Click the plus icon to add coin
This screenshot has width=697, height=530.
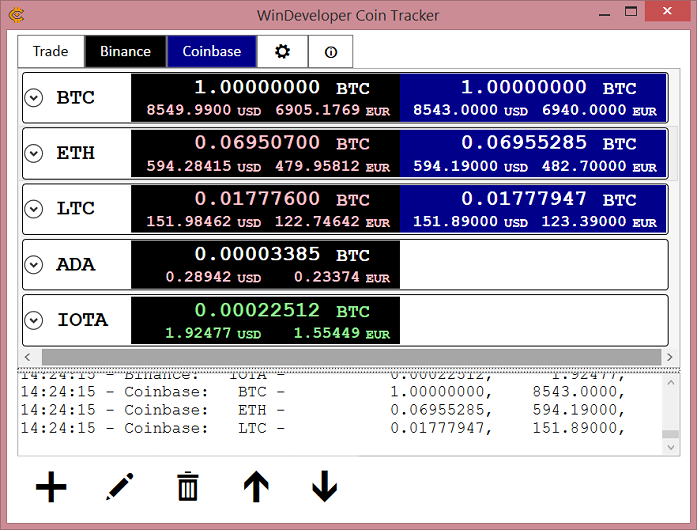click(x=51, y=487)
